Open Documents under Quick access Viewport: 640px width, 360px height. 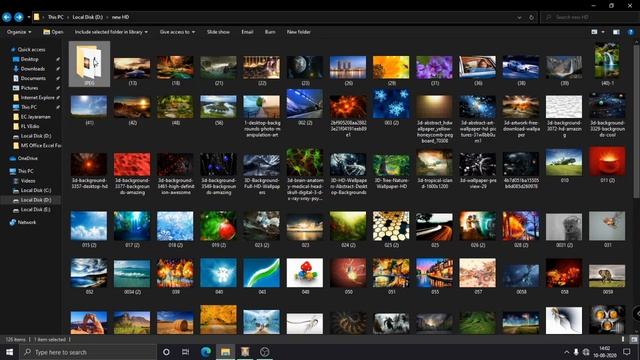(x=33, y=78)
